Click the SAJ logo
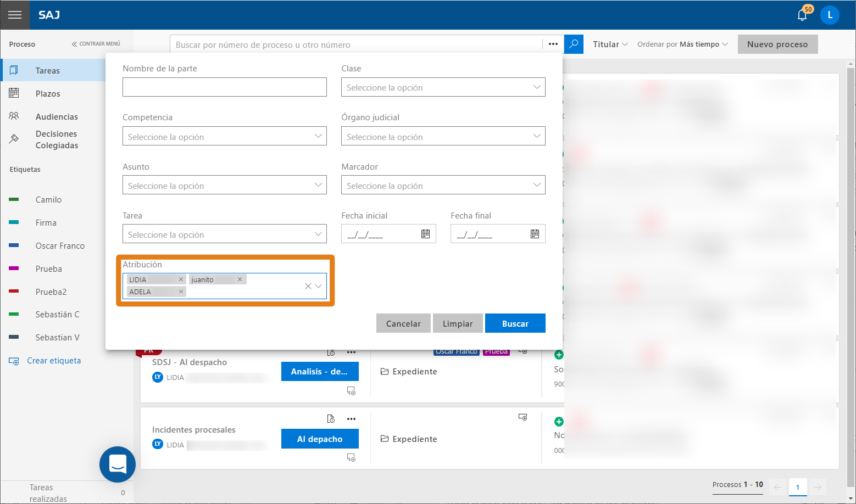 [x=49, y=15]
